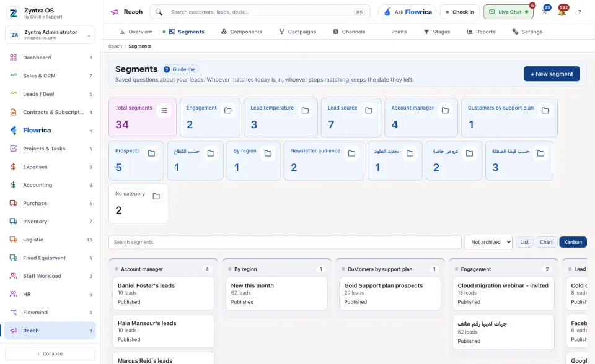Focus the global search customers field
This screenshot has width=595, height=364.
pos(260,12)
